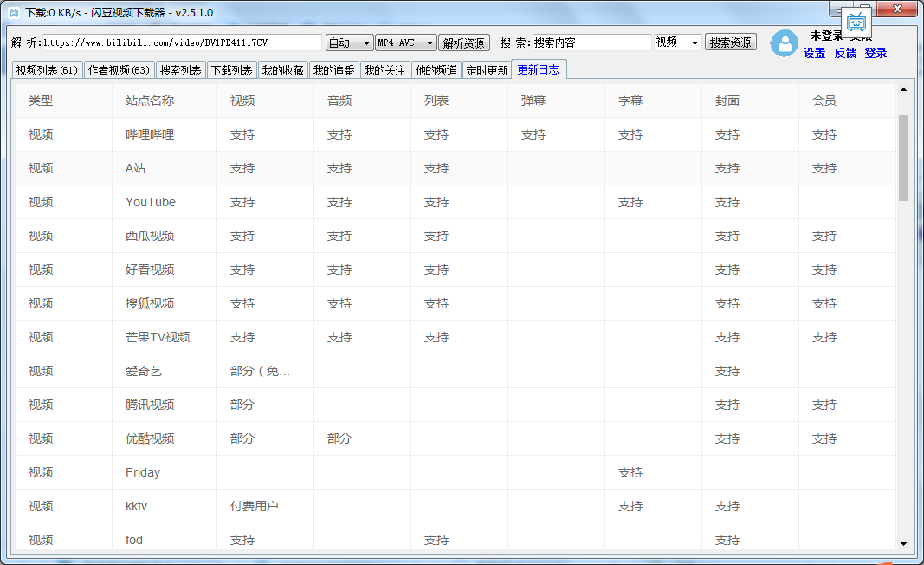Select the 搜索列表 tab
The height and width of the screenshot is (565, 924).
point(181,70)
